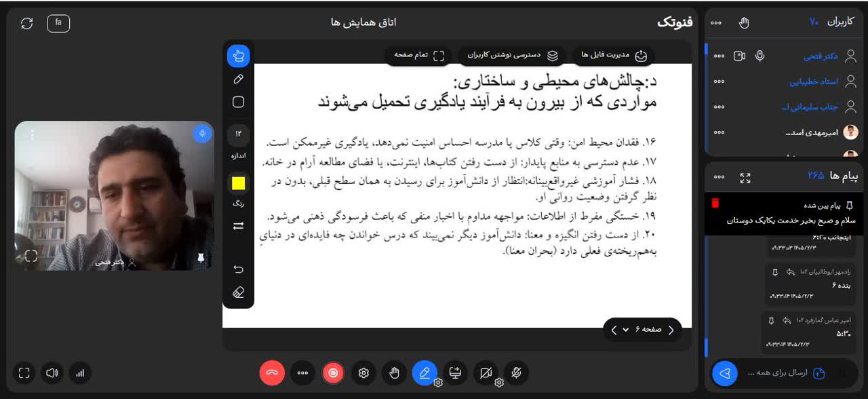This screenshot has width=868, height=399.
Task: Open users panel three-dots menu
Action: pyautogui.click(x=716, y=23)
